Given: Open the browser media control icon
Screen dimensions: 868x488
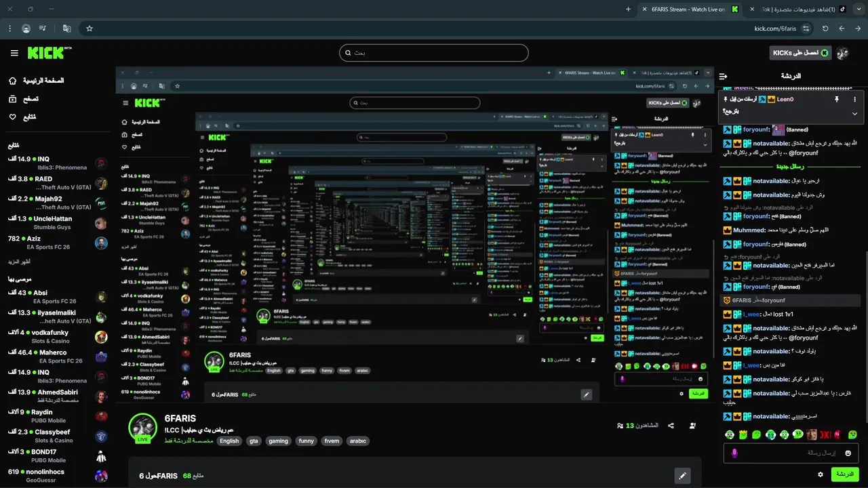Looking at the screenshot, I should point(43,28).
